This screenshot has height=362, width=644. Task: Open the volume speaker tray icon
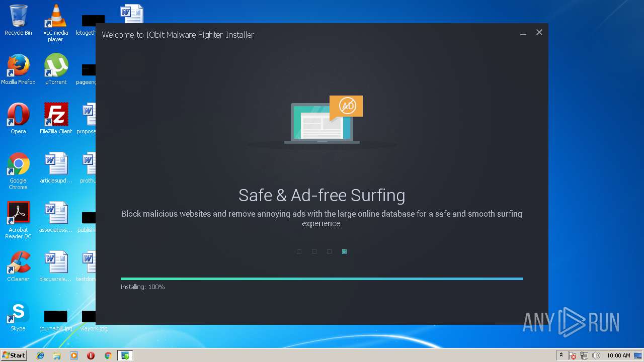tap(596, 356)
